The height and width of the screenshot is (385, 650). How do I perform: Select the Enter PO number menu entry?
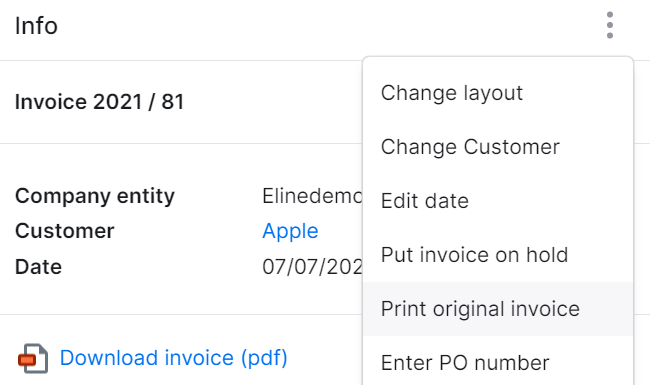[x=498, y=363]
